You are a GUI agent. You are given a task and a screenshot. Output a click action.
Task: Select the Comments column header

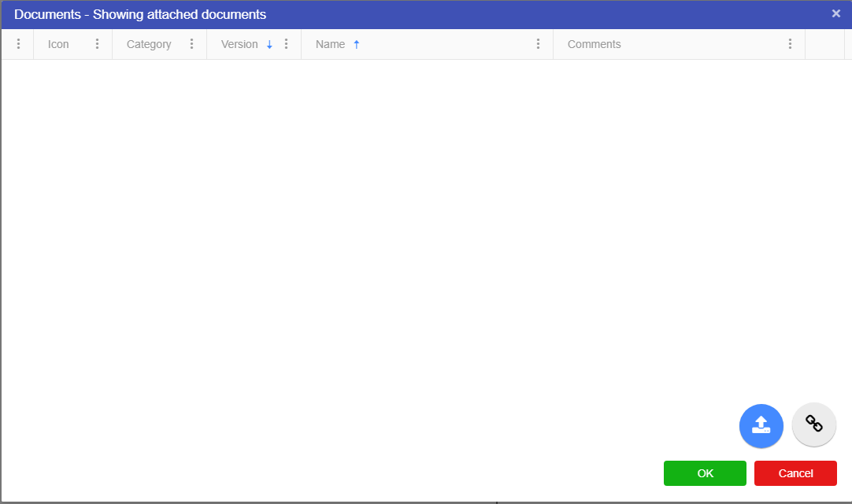tap(594, 44)
